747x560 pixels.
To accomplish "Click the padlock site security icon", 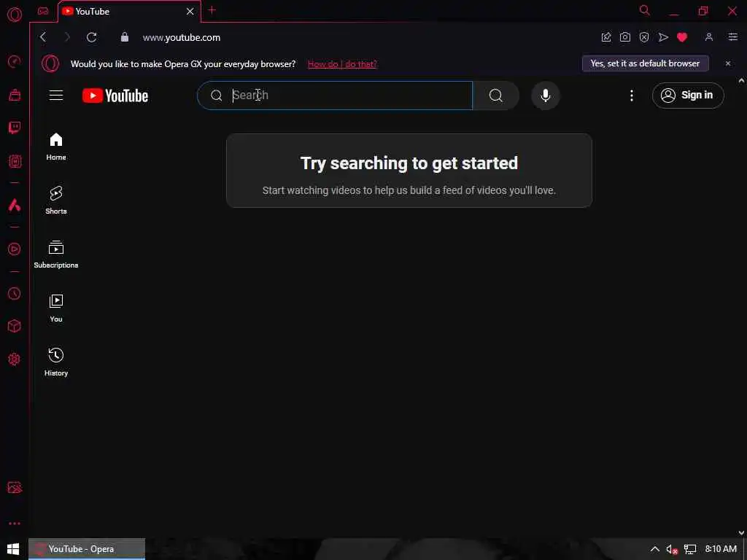I will click(x=124, y=37).
